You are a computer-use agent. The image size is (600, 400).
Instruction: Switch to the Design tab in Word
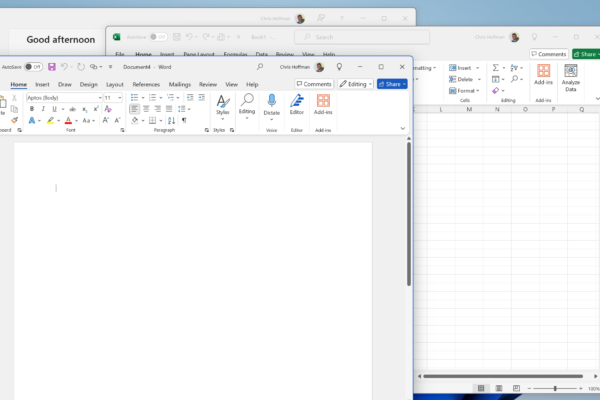[88, 85]
